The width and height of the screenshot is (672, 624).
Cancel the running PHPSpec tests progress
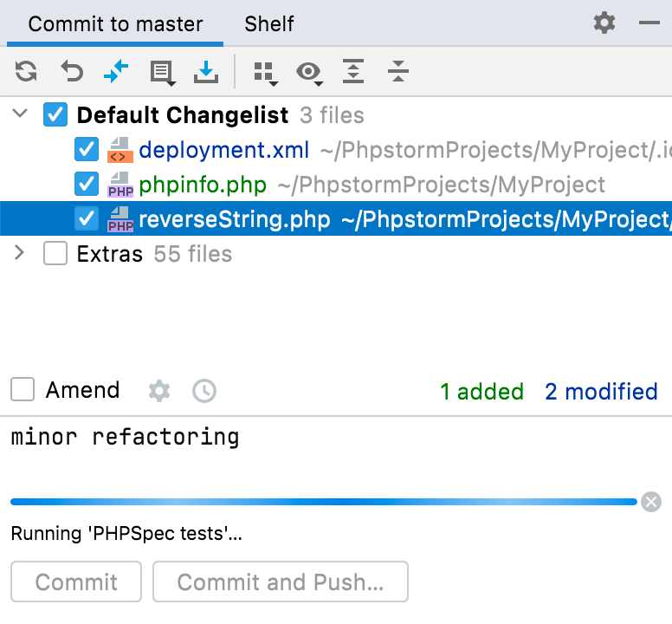pyautogui.click(x=651, y=502)
